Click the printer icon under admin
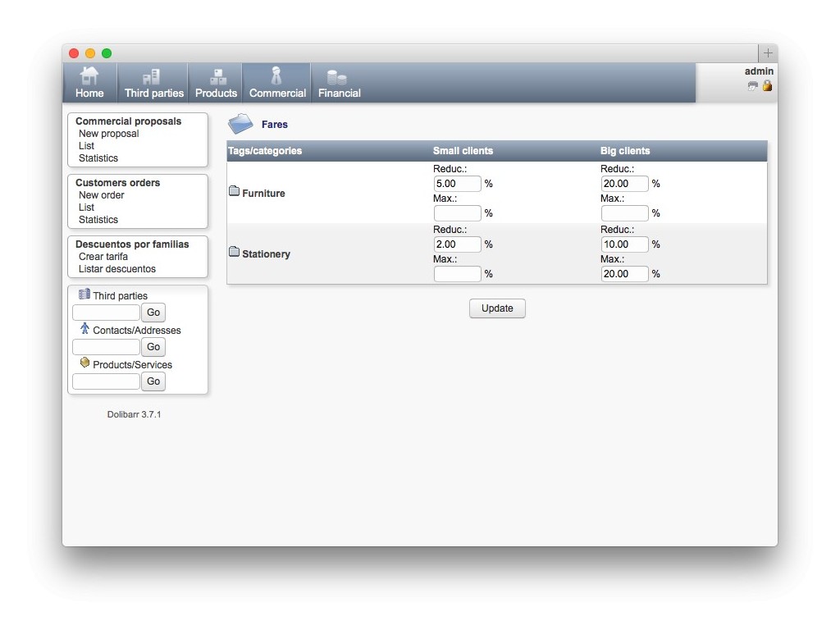The width and height of the screenshot is (840, 630). click(x=753, y=86)
